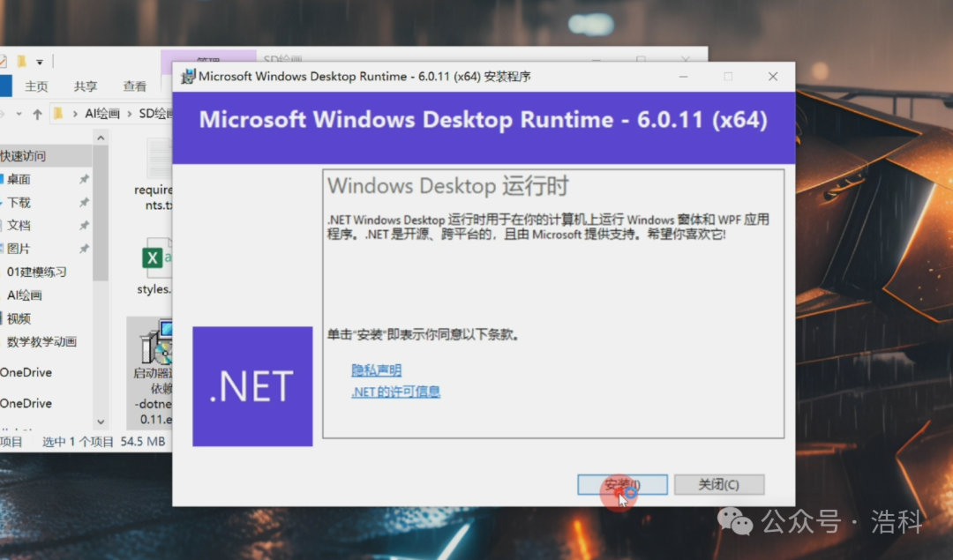
Task: Close the Desktop Runtime installer window
Action: (772, 77)
